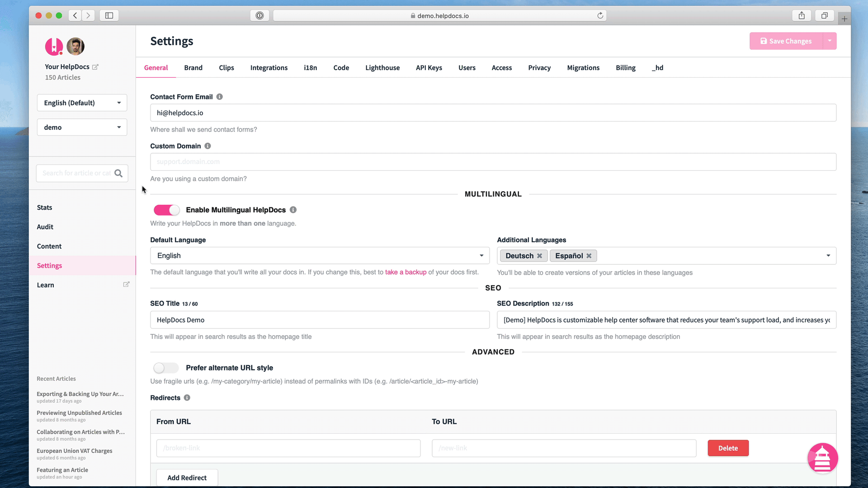This screenshot has width=868, height=488.
Task: Switch to the Migrations tab
Action: (583, 68)
